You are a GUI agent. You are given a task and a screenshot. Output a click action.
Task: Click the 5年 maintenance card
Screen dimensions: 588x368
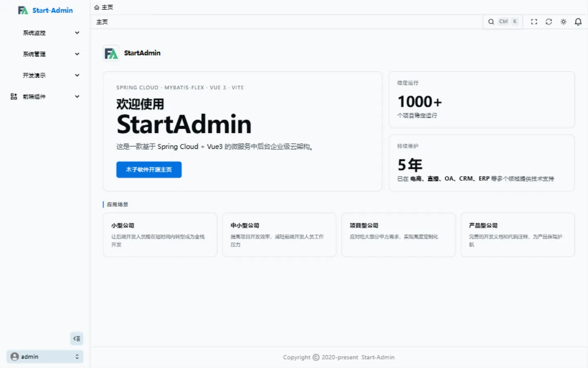coord(482,163)
